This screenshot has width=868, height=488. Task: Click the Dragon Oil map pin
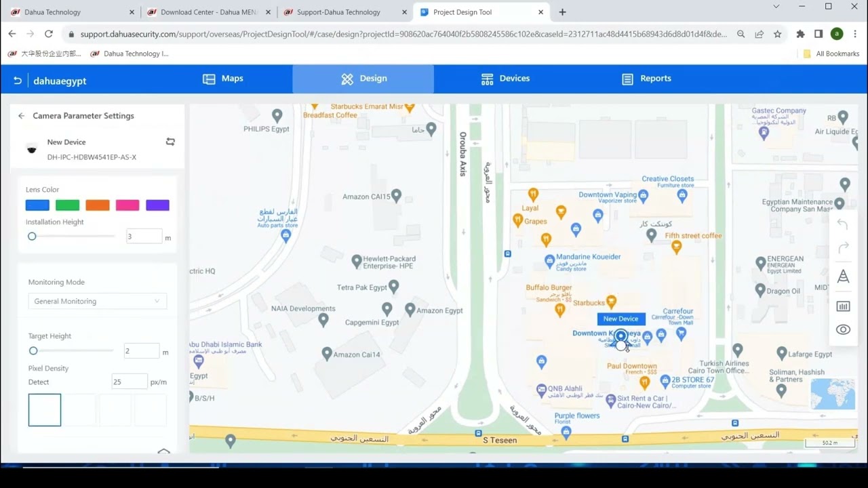[760, 289]
